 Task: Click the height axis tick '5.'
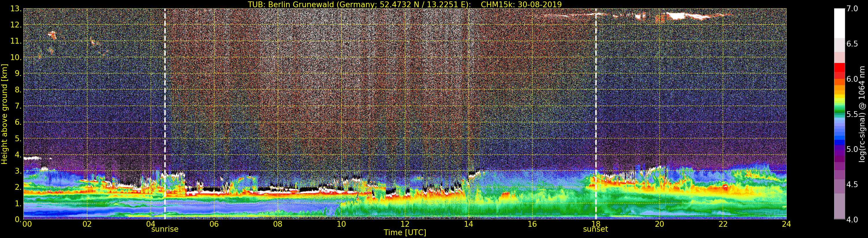(18, 138)
